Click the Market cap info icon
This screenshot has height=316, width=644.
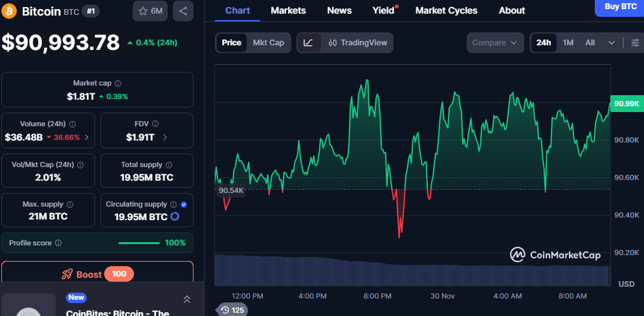click(118, 84)
